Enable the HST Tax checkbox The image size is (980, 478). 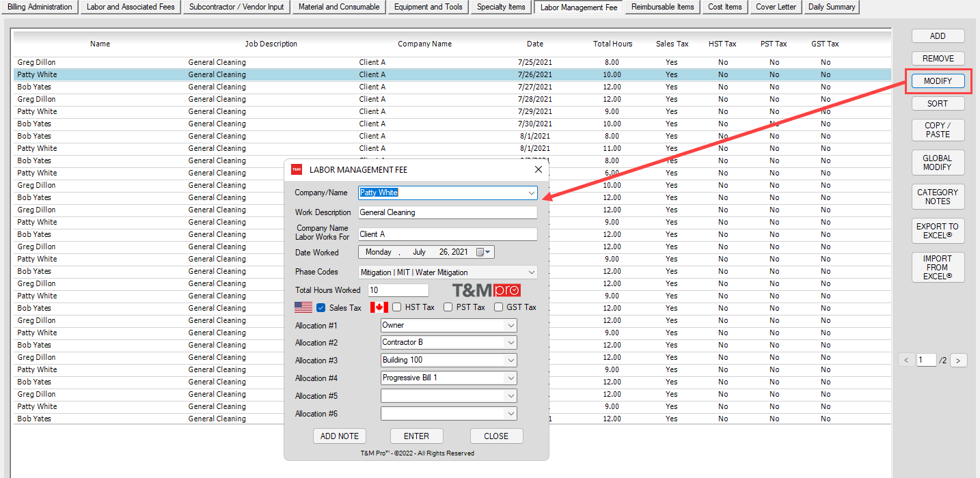coord(397,307)
